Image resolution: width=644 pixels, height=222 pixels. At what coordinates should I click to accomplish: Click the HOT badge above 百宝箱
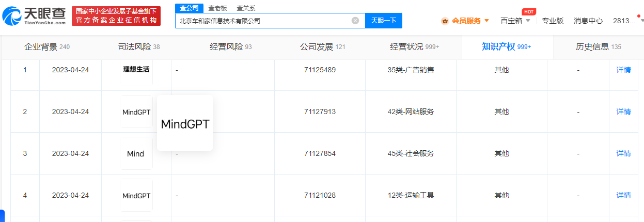528,11
